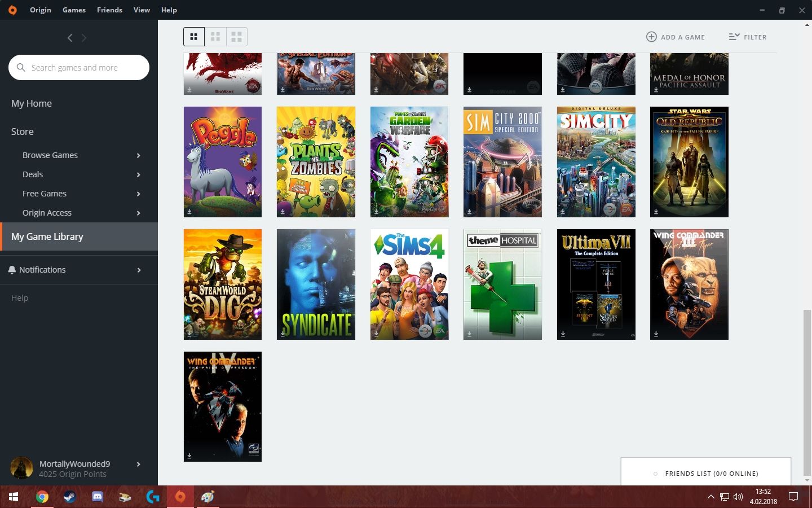This screenshot has width=812, height=508.
Task: Open the Help menu in the menu bar
Action: [x=169, y=10]
